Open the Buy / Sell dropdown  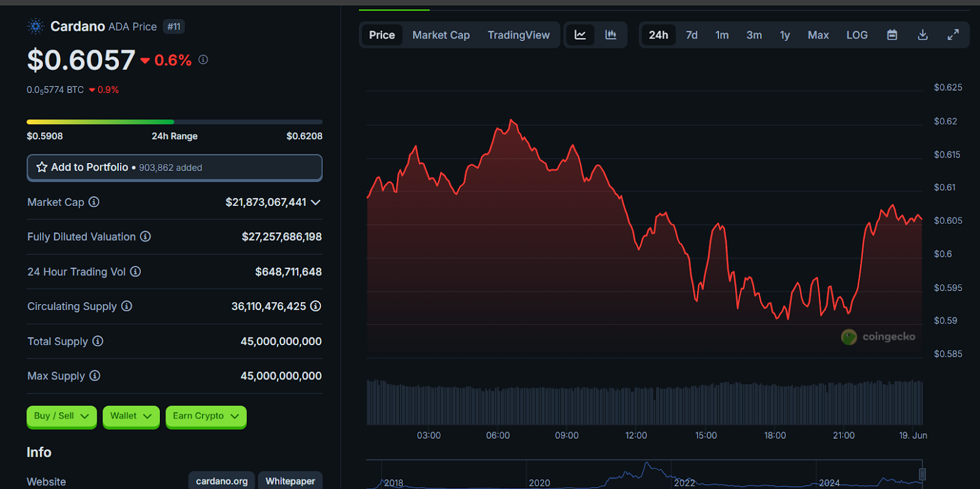[x=61, y=416]
